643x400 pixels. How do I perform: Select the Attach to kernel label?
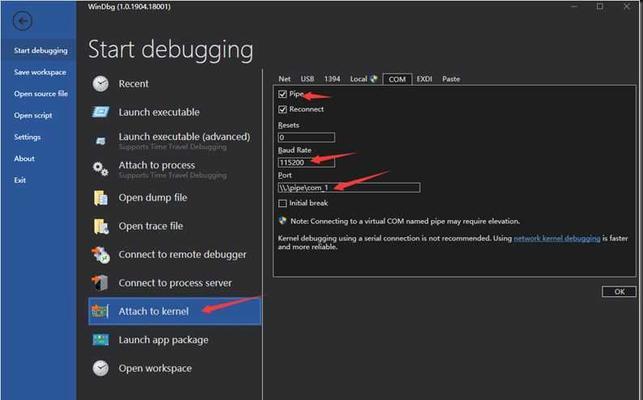(154, 311)
